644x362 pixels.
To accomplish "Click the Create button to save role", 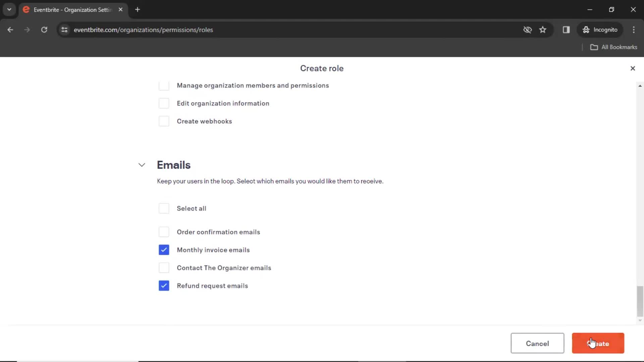I will click(x=598, y=344).
